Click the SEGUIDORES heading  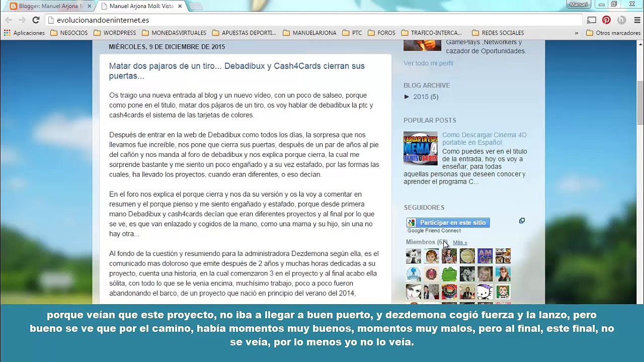click(424, 207)
